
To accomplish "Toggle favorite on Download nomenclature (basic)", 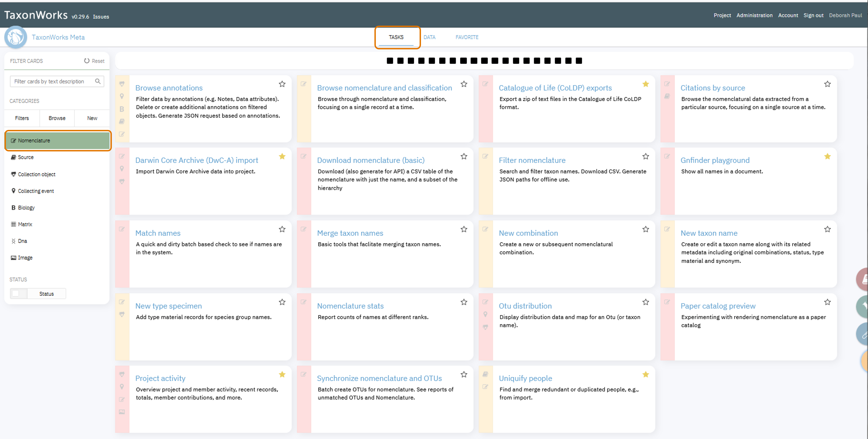I will (464, 156).
